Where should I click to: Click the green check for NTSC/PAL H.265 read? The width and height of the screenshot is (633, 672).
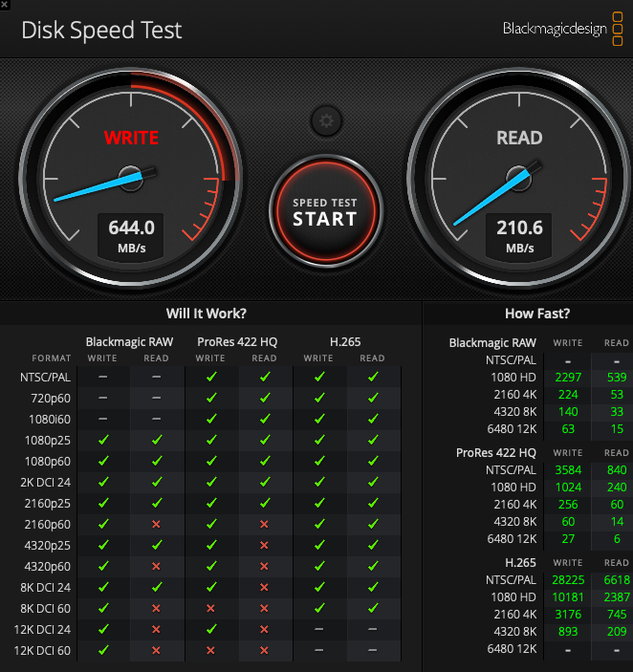(x=373, y=377)
